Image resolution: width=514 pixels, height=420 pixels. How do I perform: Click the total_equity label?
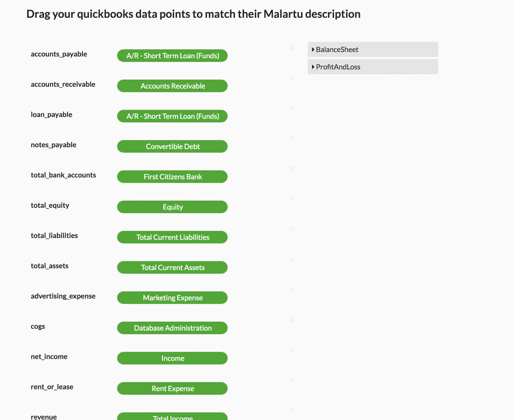coord(50,205)
